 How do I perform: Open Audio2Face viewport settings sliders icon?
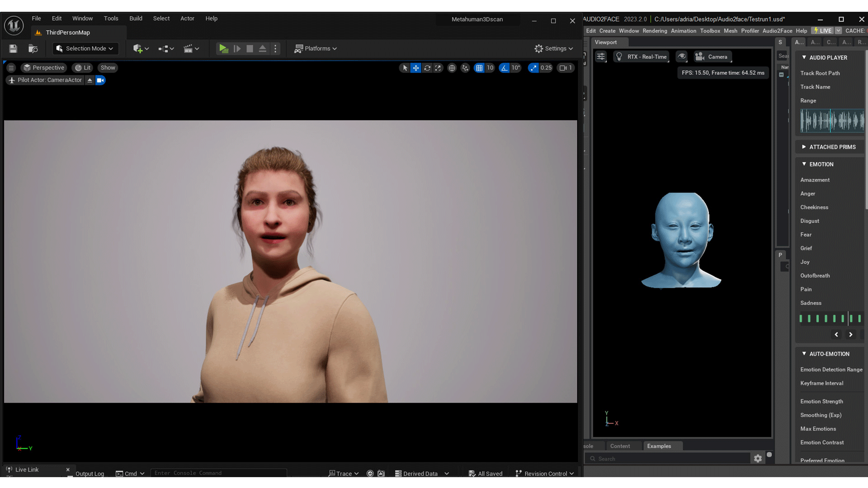(x=601, y=56)
